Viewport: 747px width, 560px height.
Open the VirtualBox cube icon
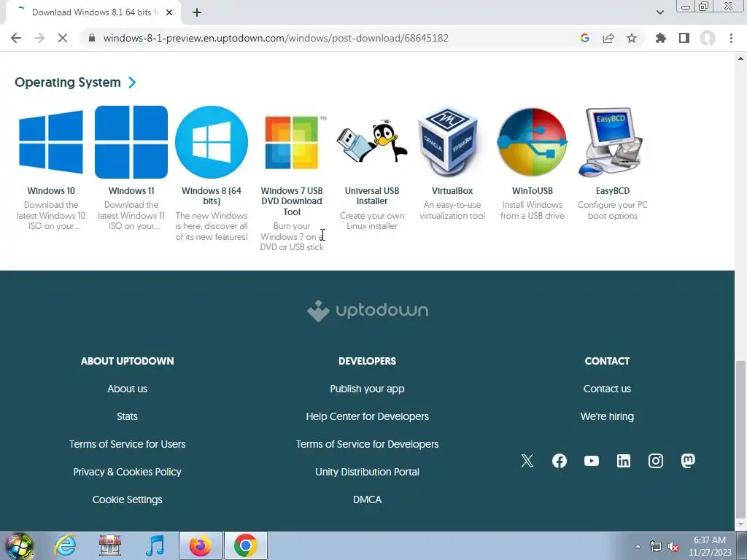447,142
